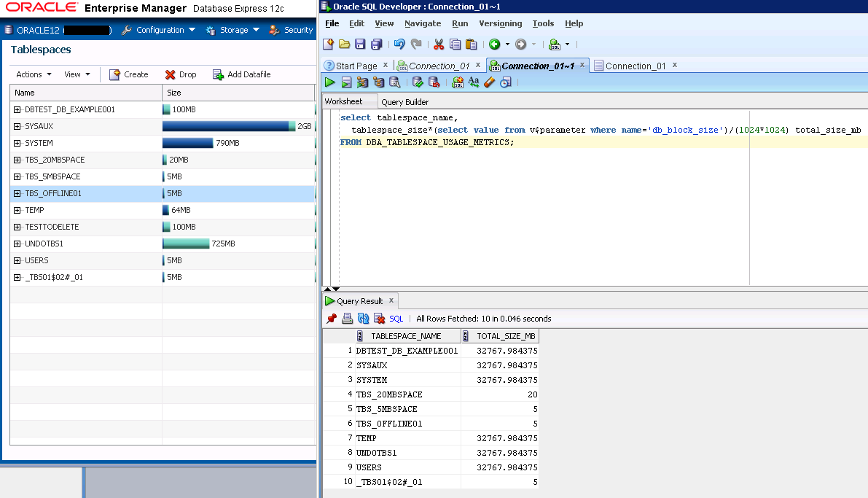This screenshot has width=868, height=498.
Task: Open SQL History with the clock icon
Action: 506,82
